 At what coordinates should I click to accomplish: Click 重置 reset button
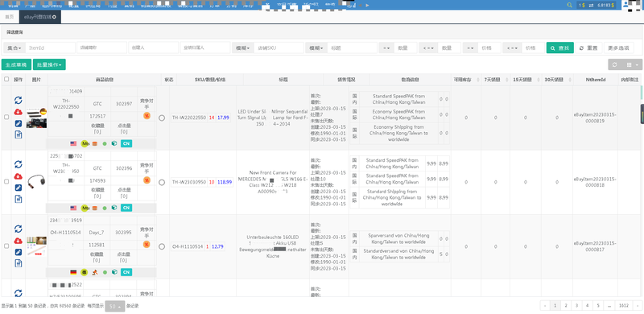pos(588,48)
